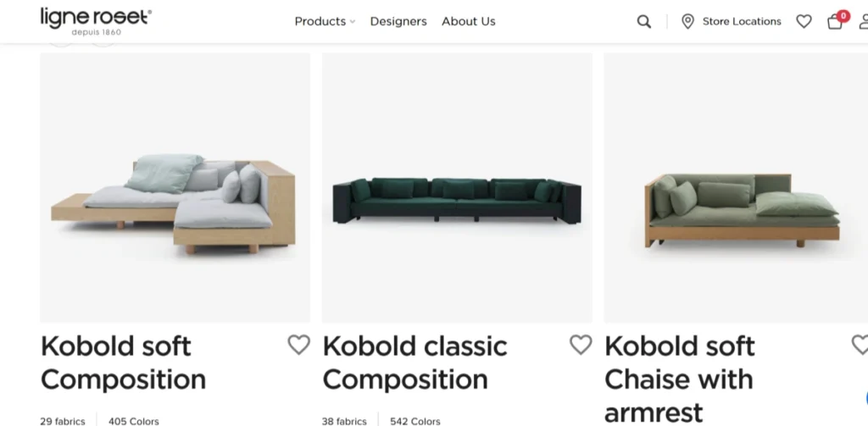The width and height of the screenshot is (868, 426).
Task: Expand the Products dropdown menu
Action: pyautogui.click(x=325, y=21)
